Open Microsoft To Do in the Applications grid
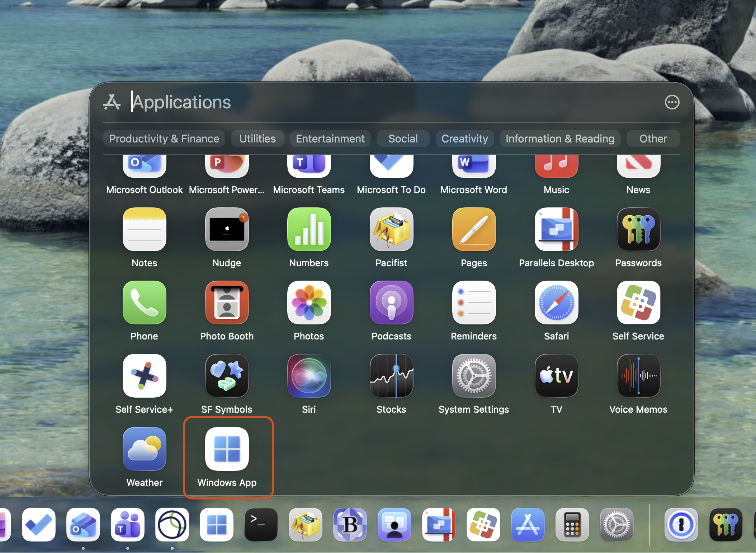 click(392, 166)
